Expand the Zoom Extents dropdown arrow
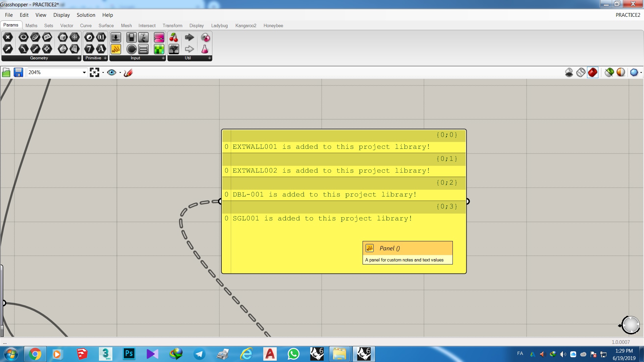The width and height of the screenshot is (644, 362). click(x=103, y=72)
